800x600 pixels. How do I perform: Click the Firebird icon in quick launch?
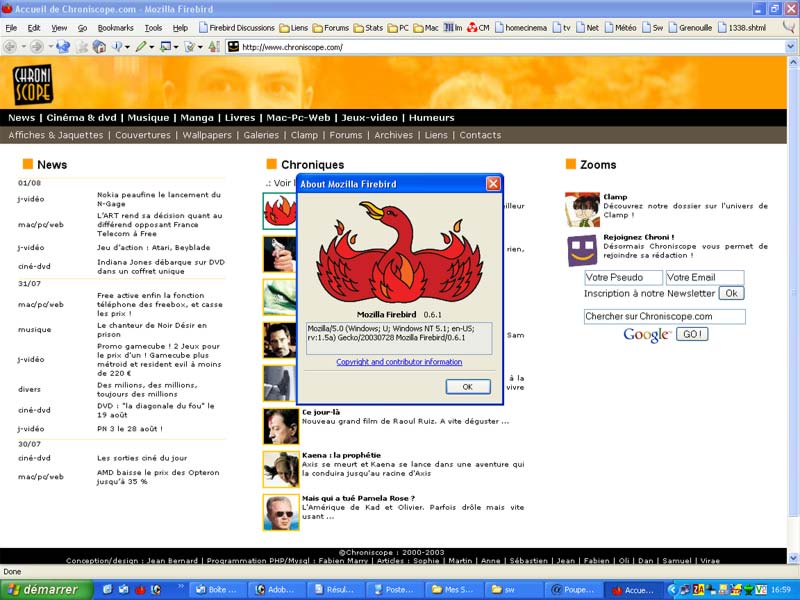140,589
